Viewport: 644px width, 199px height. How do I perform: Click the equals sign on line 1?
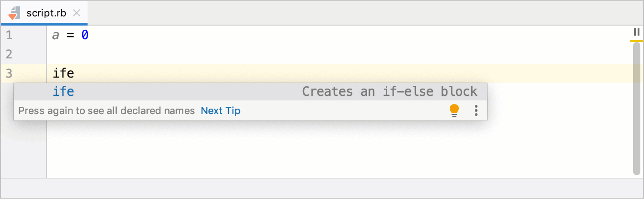pos(70,35)
